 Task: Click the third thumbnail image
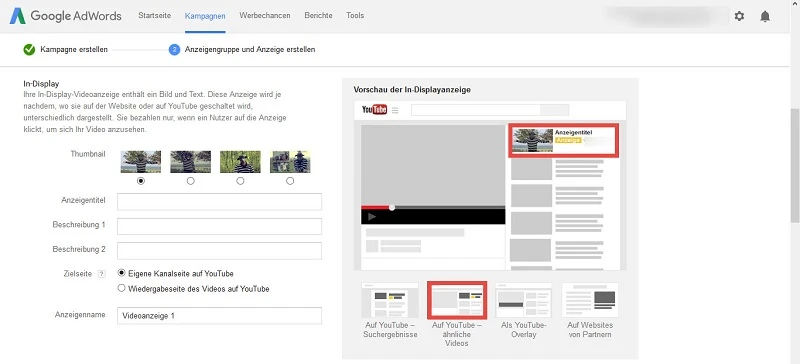pyautogui.click(x=240, y=162)
